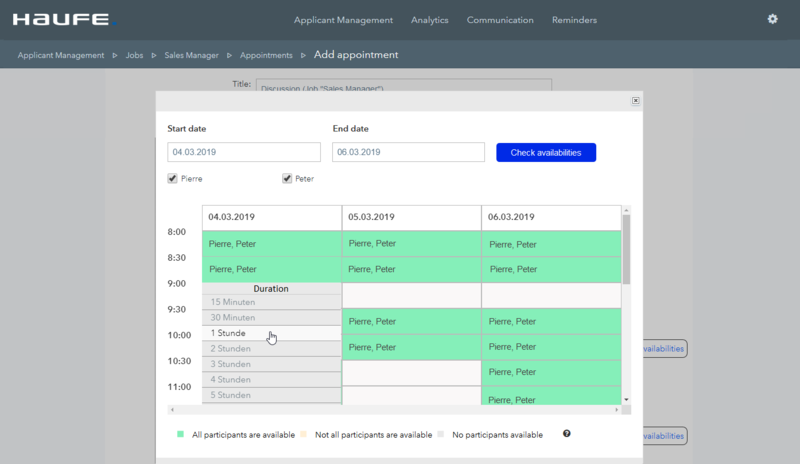800x464 pixels.
Task: Select 3 Stunden duration
Action: coord(271,364)
